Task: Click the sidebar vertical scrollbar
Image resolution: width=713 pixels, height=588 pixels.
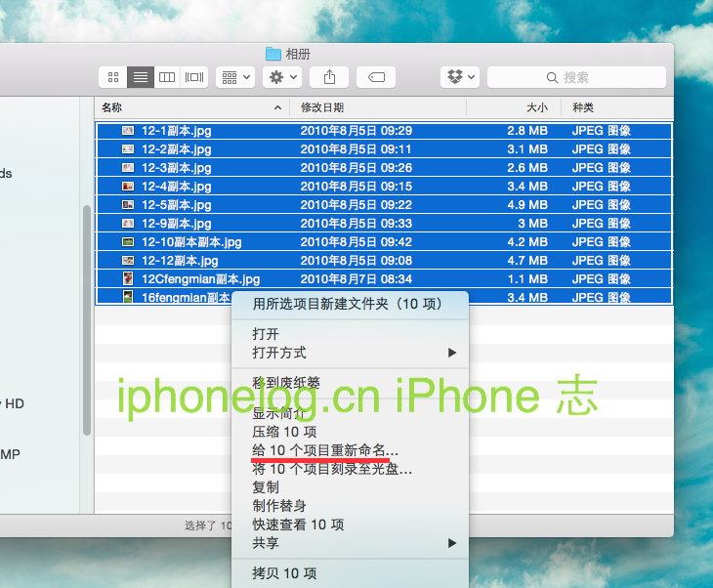Action: 87,320
